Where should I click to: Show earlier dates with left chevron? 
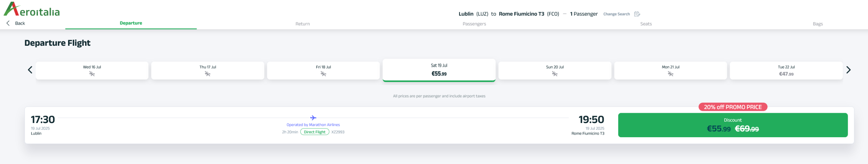coord(30,70)
